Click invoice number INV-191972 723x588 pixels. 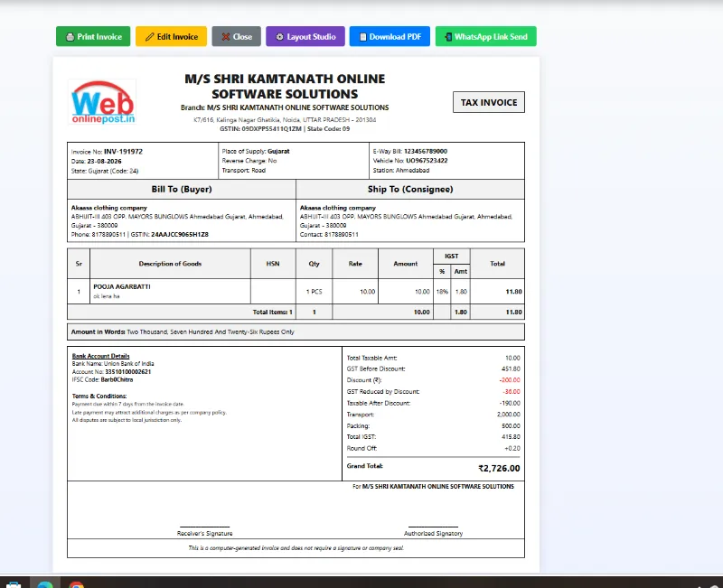click(x=123, y=151)
